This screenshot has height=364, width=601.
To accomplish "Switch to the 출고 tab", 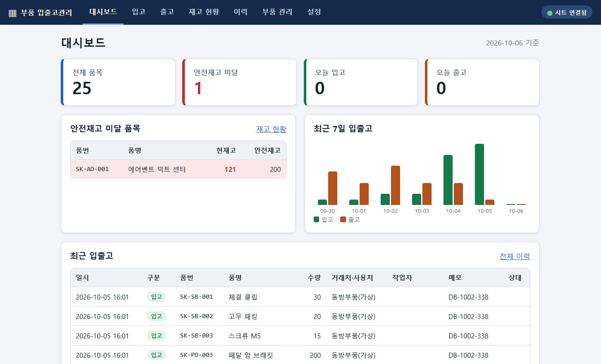I will tap(167, 12).
